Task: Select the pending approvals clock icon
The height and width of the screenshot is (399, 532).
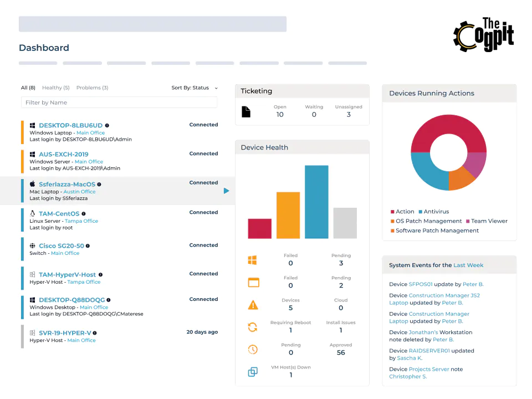Action: click(x=253, y=349)
